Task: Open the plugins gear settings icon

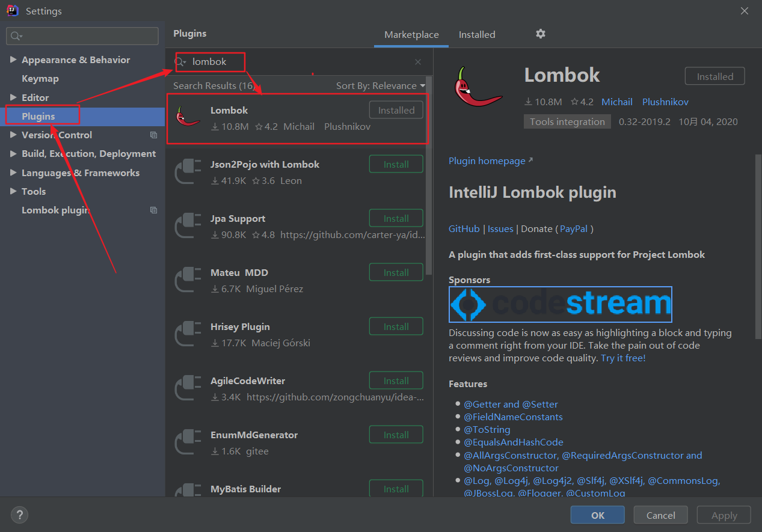Action: pyautogui.click(x=540, y=34)
